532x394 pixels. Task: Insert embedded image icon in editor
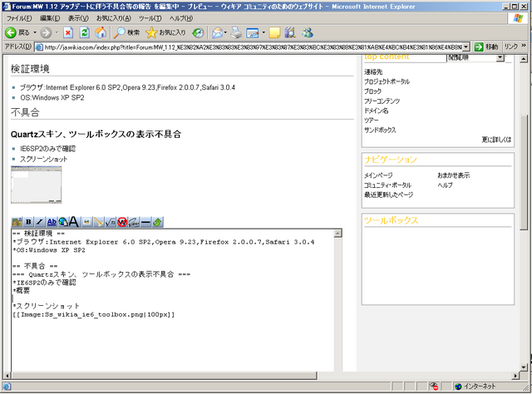pyautogui.click(x=86, y=222)
